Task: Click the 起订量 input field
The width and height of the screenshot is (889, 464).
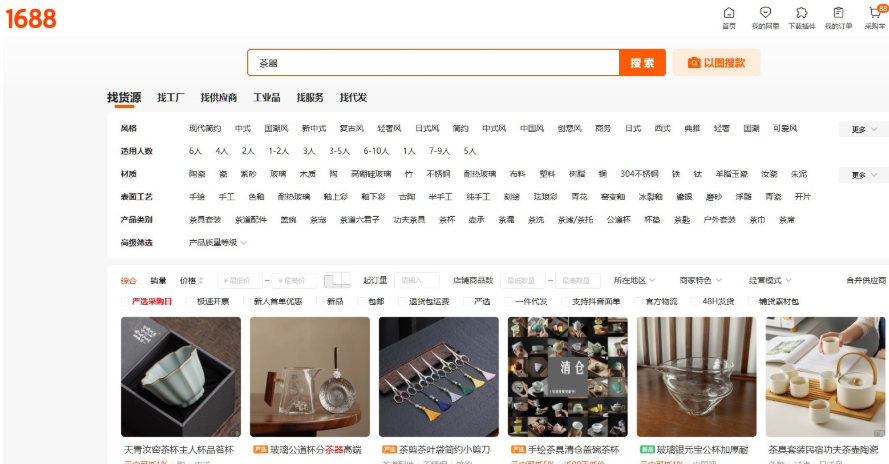Action: click(417, 280)
